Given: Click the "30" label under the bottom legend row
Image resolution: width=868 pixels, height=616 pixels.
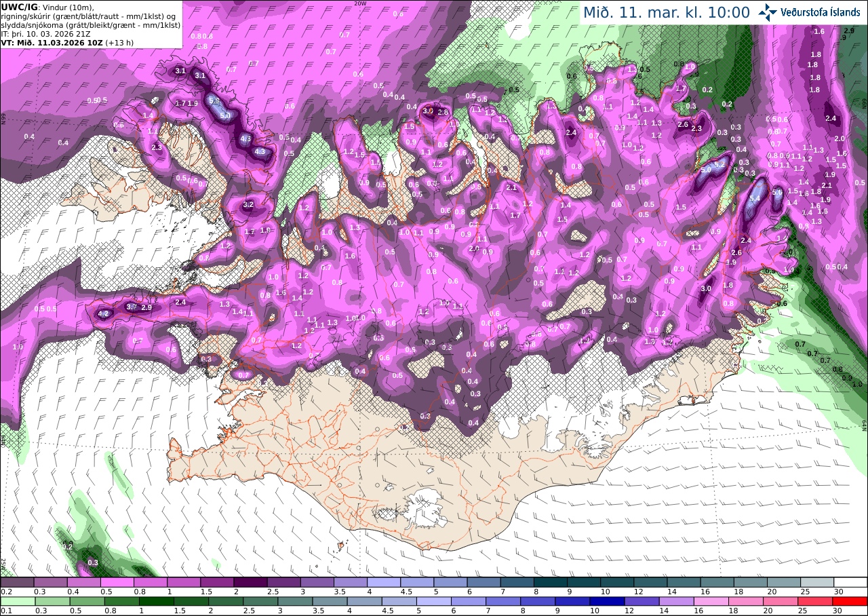Looking at the screenshot, I should [x=839, y=611].
